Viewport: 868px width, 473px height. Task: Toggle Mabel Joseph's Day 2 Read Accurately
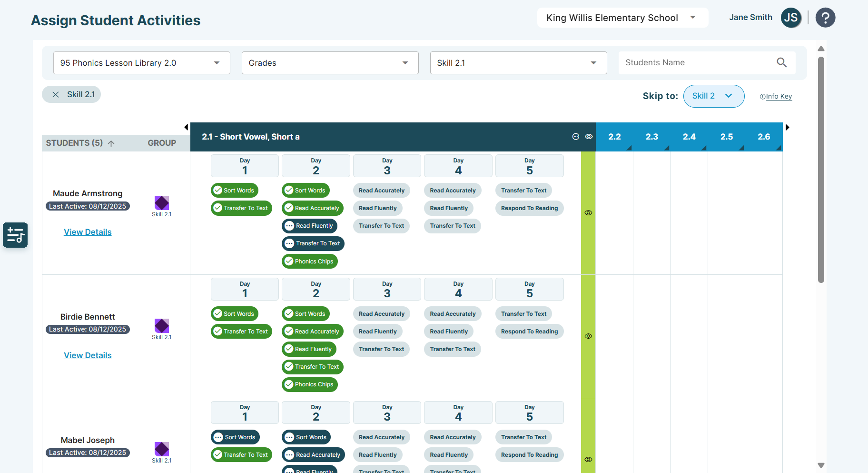point(313,455)
